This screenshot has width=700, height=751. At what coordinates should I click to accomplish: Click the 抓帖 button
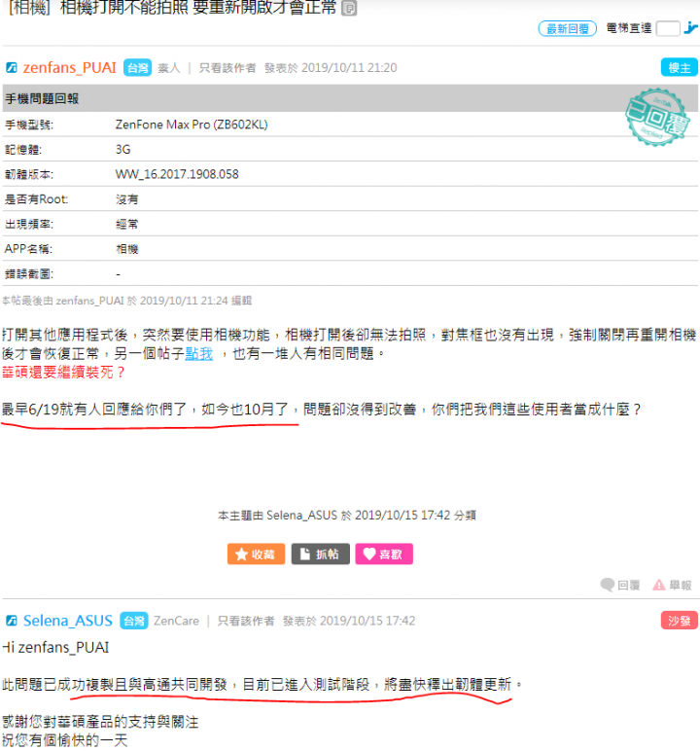pos(320,554)
